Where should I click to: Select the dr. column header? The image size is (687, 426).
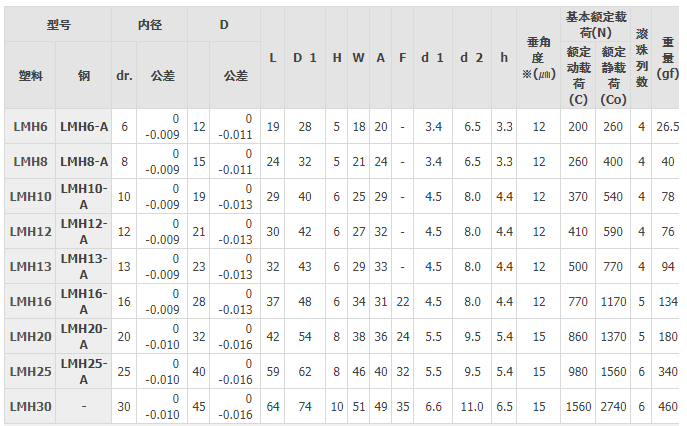[124, 75]
